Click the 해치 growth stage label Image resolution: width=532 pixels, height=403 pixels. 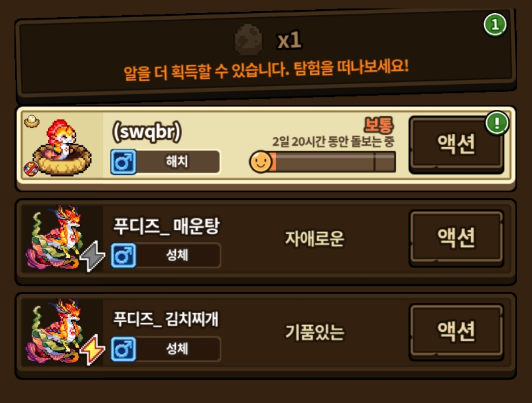point(177,161)
